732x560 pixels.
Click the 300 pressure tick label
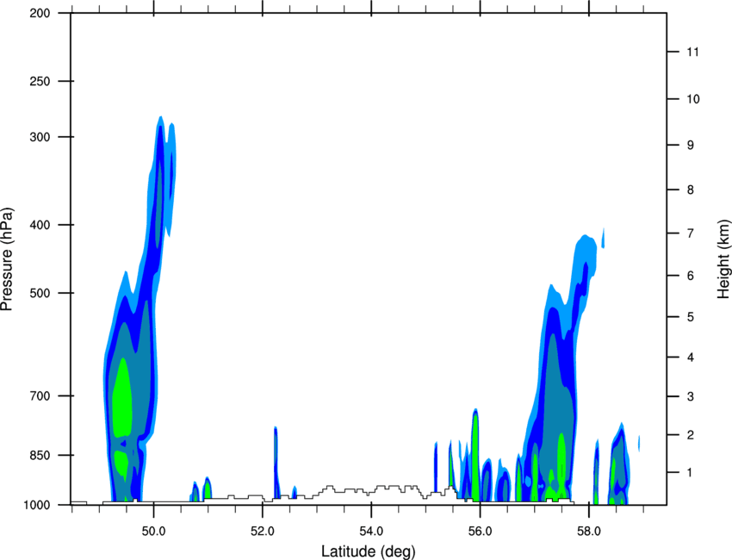coord(40,137)
